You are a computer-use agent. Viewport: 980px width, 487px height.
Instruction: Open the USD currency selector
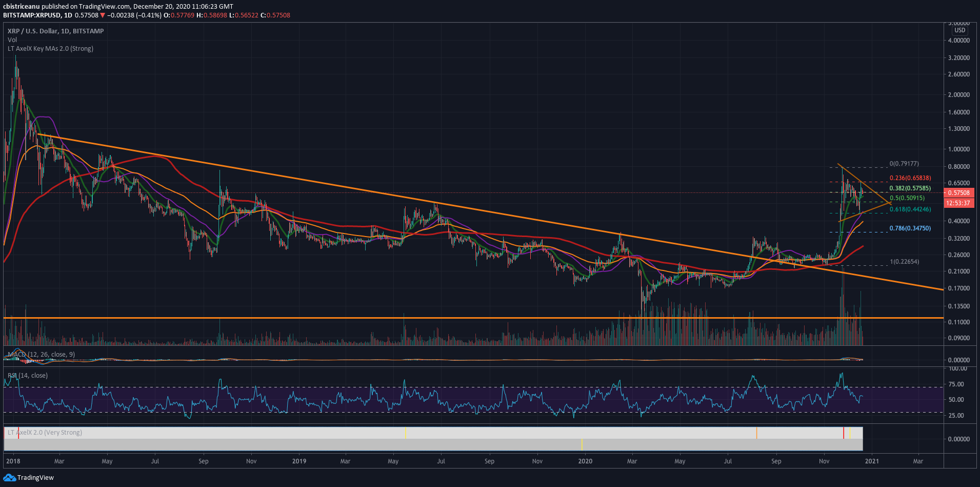click(960, 30)
